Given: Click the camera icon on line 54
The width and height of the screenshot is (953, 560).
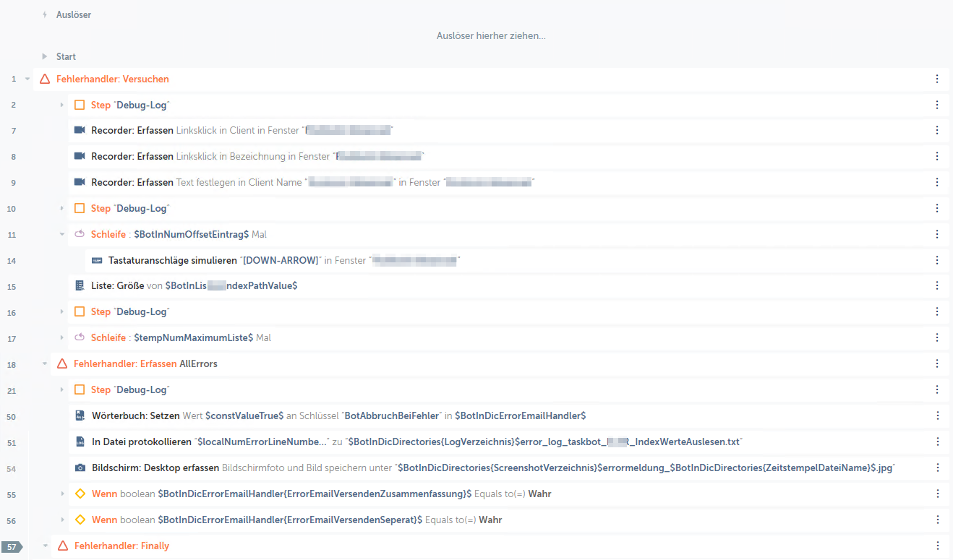Looking at the screenshot, I should pyautogui.click(x=80, y=468).
